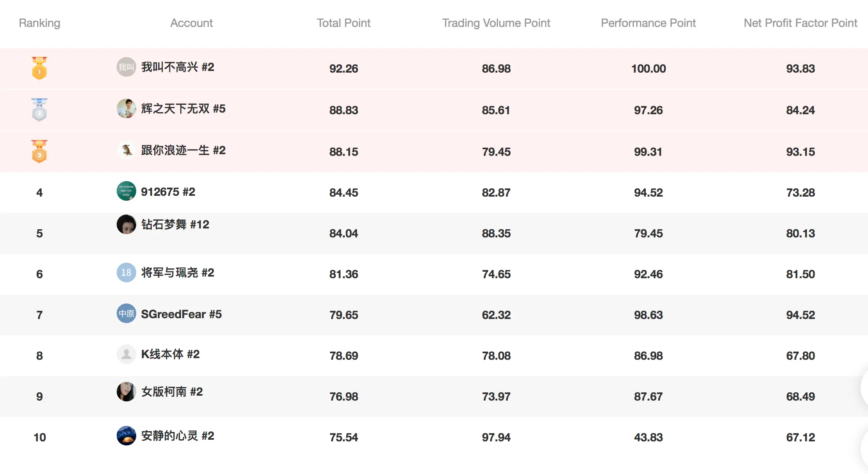The image size is (868, 474).
Task: Open avatar of 我叫不高兴 #2
Action: [126, 67]
